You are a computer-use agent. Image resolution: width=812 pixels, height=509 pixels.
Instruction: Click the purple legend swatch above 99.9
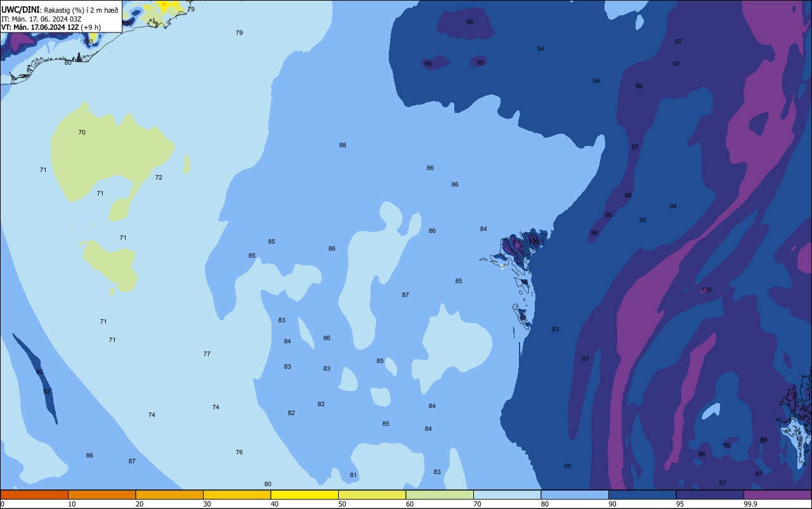coord(777,494)
